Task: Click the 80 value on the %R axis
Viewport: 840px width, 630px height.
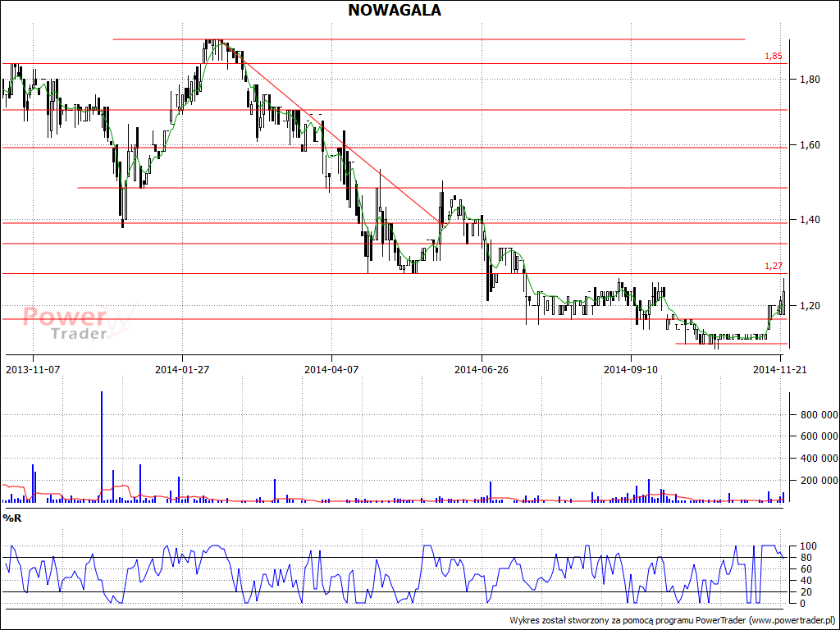Action: pos(806,558)
